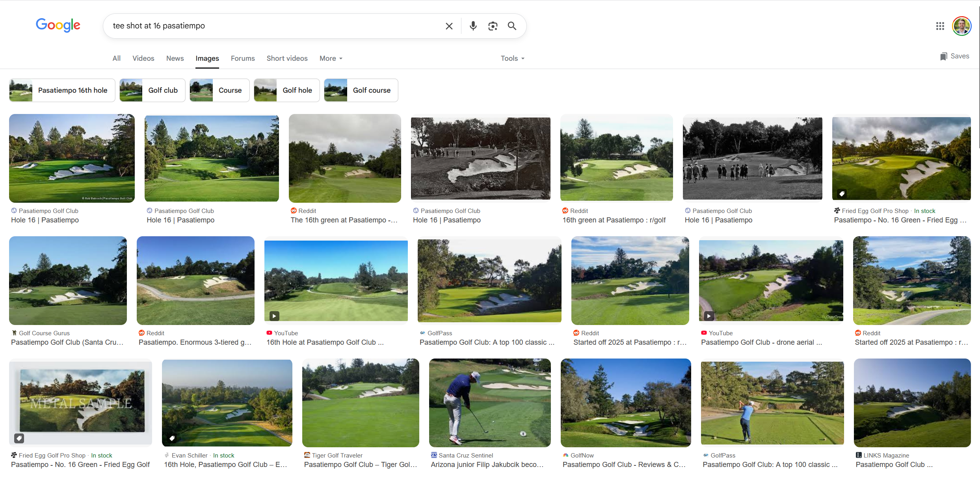Click the magnifying glass search button
The height and width of the screenshot is (480, 980).
512,26
